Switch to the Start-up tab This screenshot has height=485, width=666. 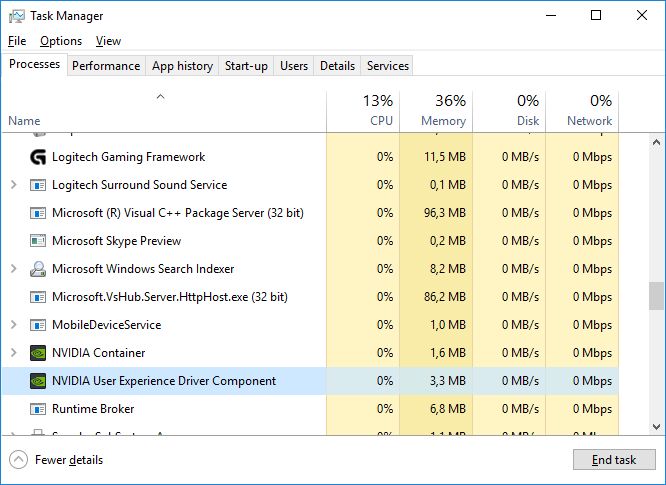tap(246, 66)
